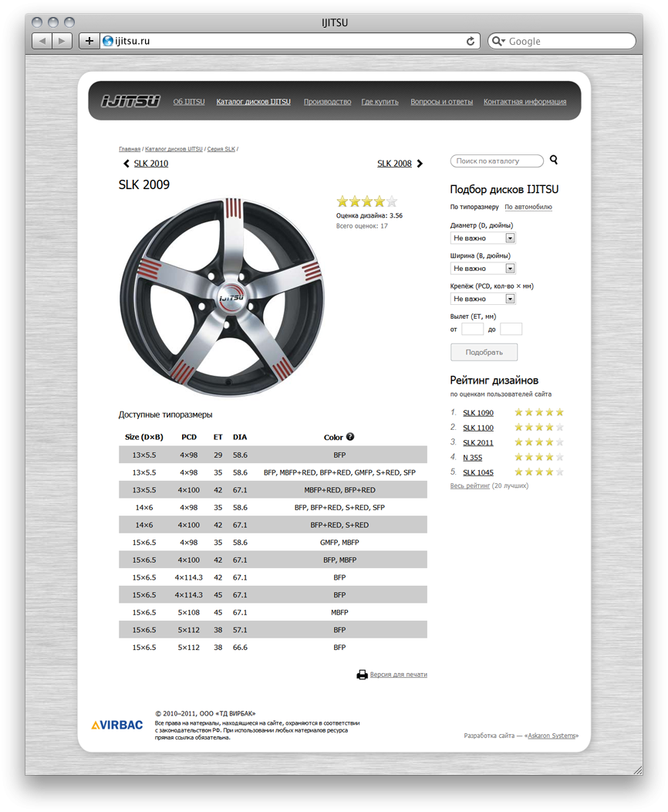Image resolution: width=668 pixels, height=812 pixels.
Task: Focus the Вылет 'до' input field
Action: pos(511,329)
